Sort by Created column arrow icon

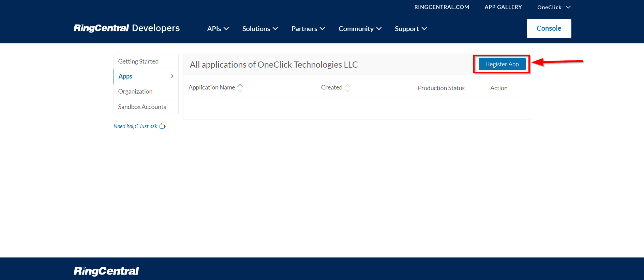click(x=347, y=88)
